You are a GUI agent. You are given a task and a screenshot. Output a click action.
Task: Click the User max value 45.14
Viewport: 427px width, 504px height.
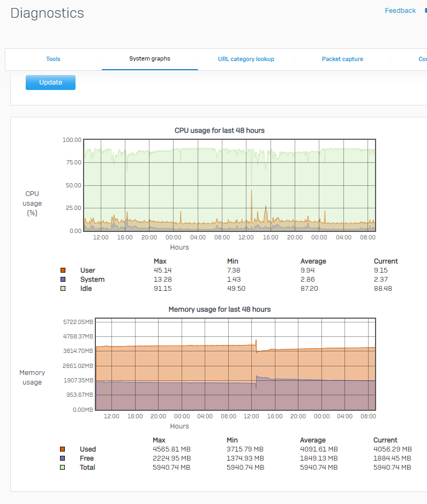163,270
